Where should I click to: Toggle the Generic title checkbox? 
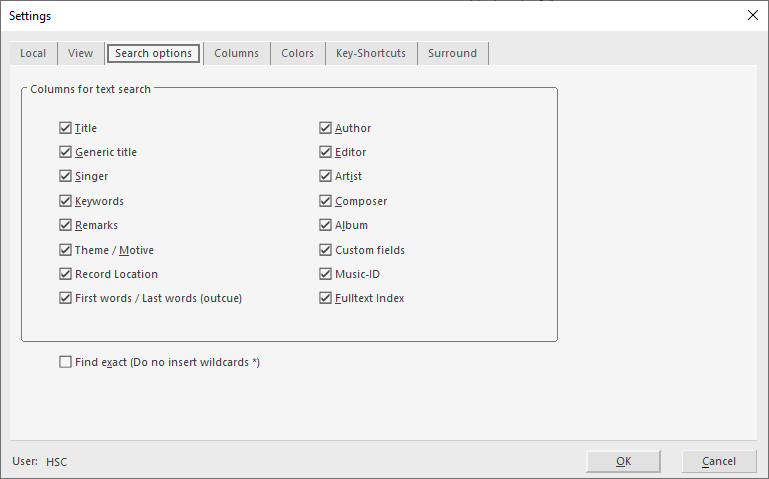coord(66,152)
